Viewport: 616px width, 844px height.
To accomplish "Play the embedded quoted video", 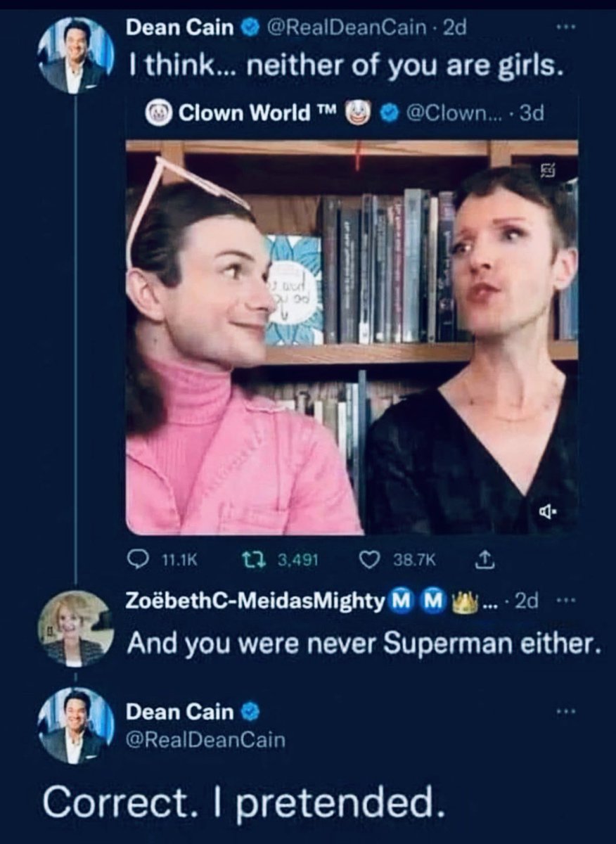I will [352, 338].
